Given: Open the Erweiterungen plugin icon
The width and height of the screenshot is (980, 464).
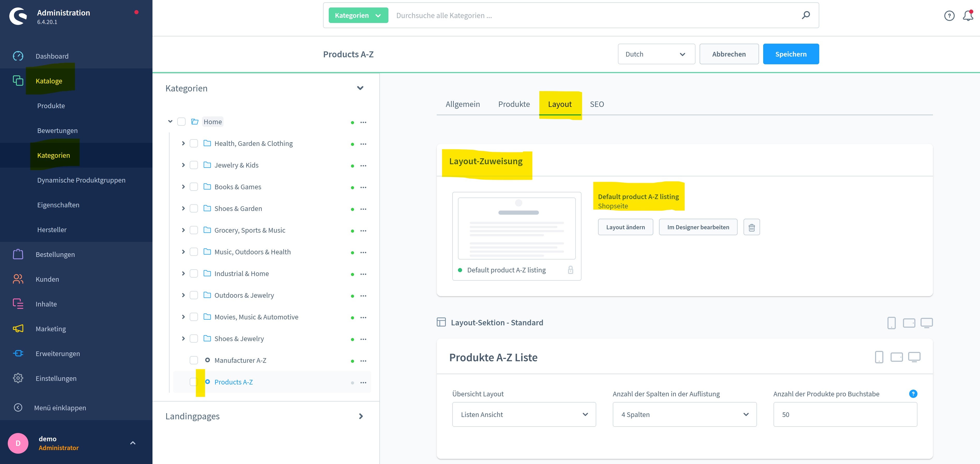Looking at the screenshot, I should point(18,353).
